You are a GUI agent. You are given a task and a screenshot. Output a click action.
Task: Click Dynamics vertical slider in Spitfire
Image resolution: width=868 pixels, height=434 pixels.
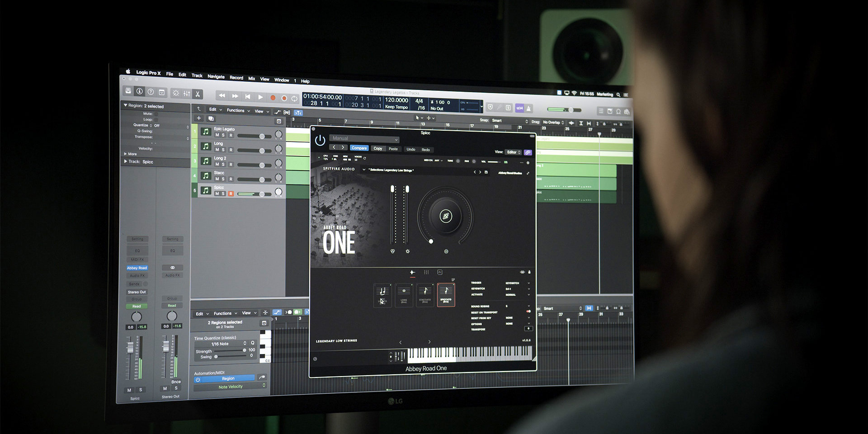[x=407, y=215]
